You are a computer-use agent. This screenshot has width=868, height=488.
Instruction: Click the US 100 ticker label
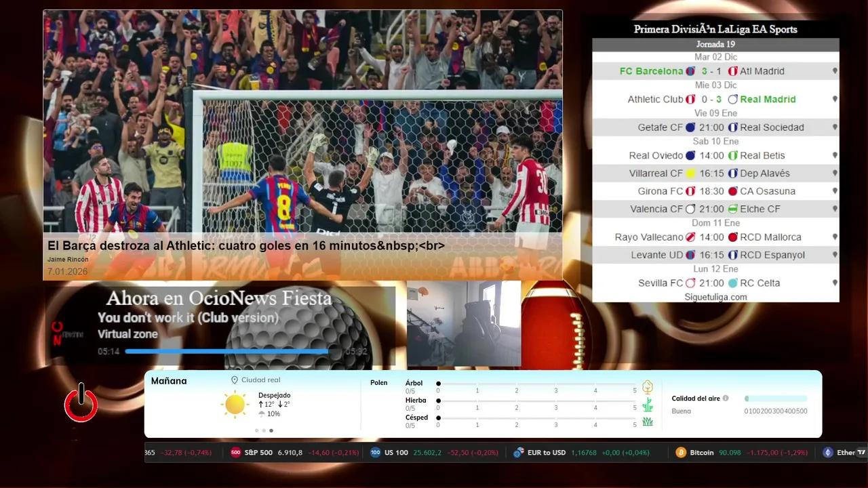click(397, 453)
